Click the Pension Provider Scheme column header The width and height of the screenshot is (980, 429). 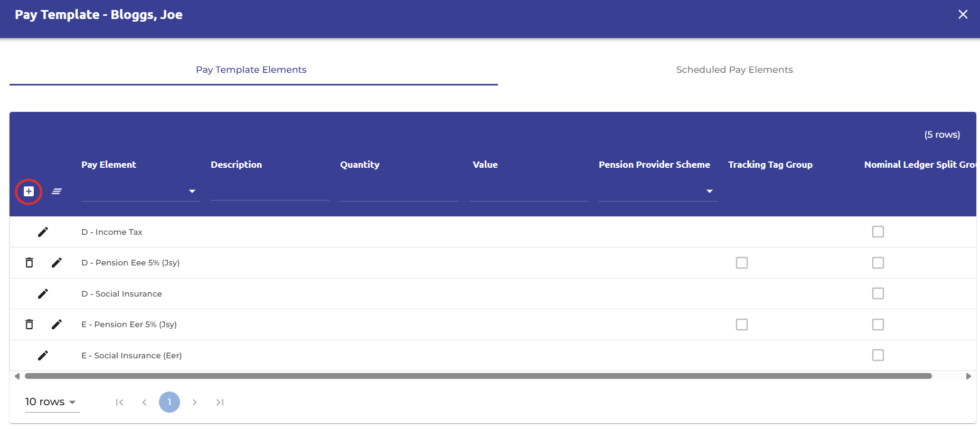(x=654, y=165)
